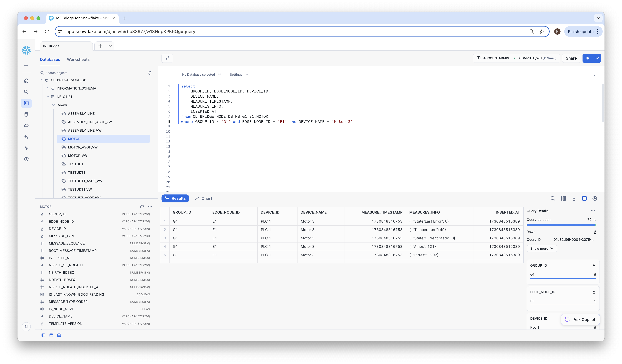Toggle the left sidebar panel visibility
The height and width of the screenshot is (364, 622).
tap(43, 335)
